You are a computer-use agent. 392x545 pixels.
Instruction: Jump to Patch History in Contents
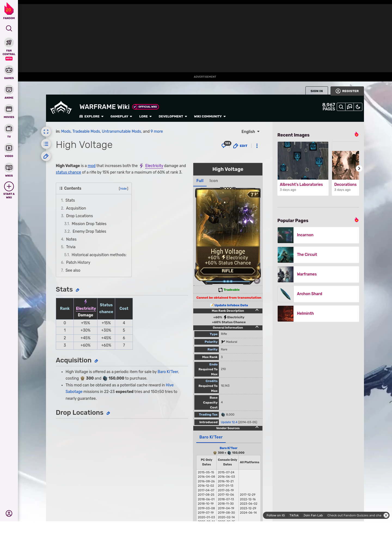(78, 262)
